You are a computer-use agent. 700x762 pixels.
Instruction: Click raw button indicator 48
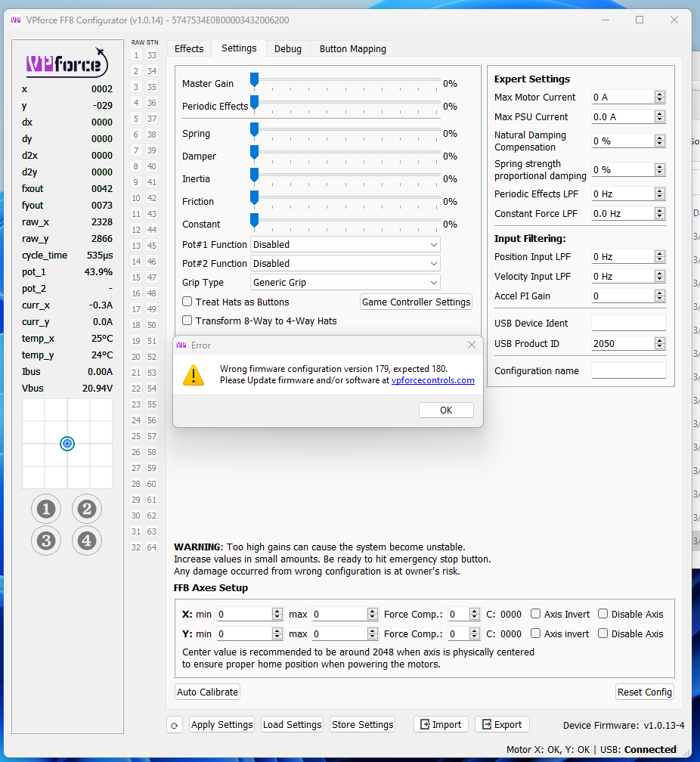click(x=152, y=293)
